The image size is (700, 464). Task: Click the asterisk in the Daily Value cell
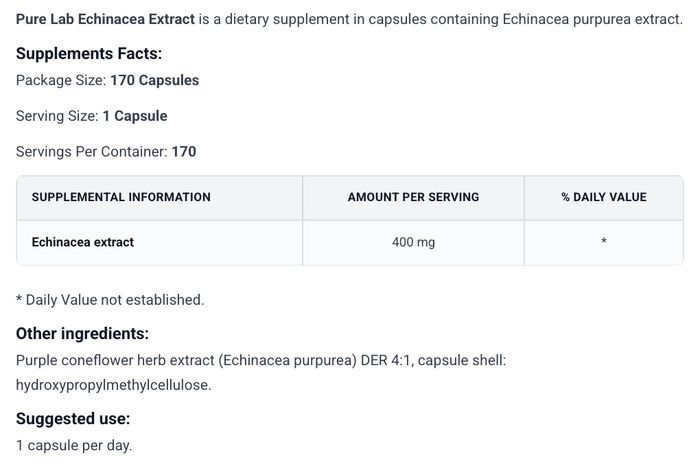[x=604, y=243]
